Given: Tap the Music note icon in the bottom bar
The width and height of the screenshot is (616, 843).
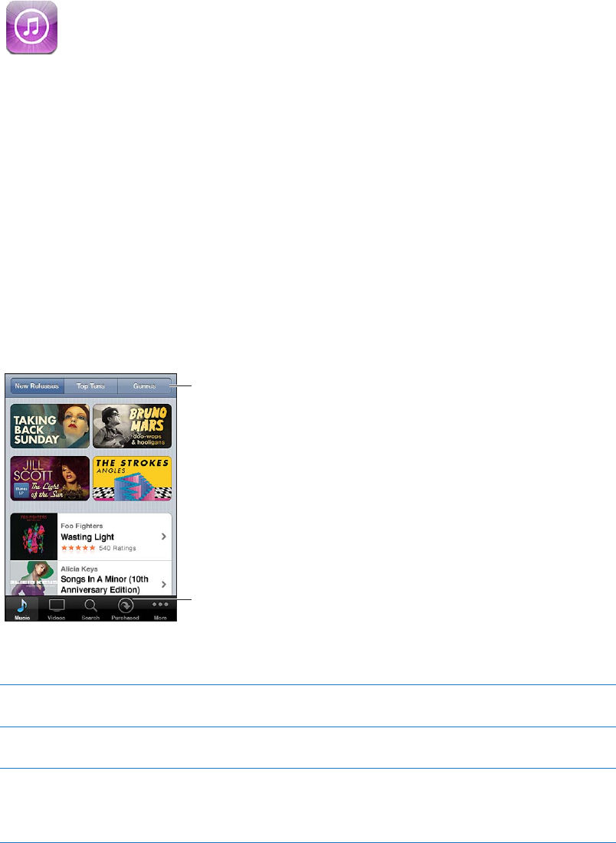Looking at the screenshot, I should click(x=22, y=606).
